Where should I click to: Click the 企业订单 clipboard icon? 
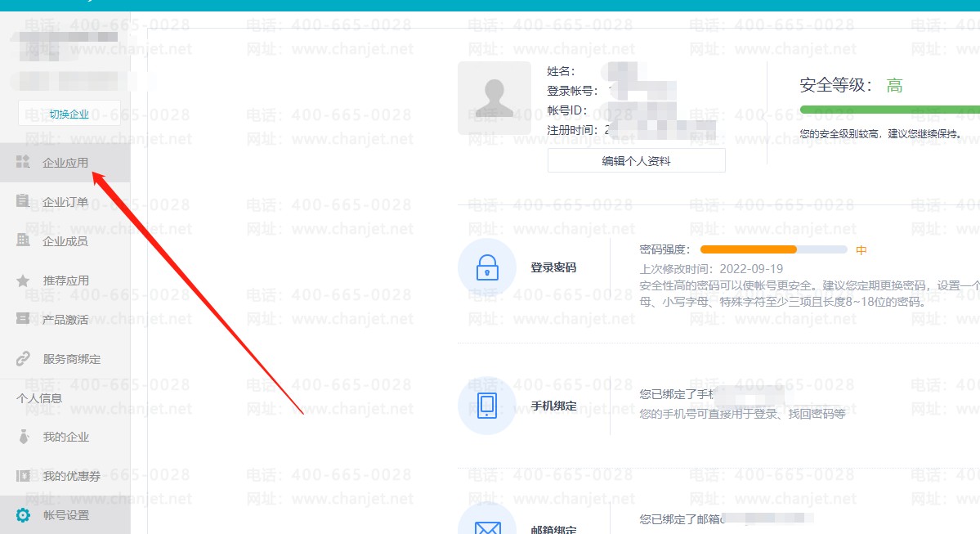23,200
